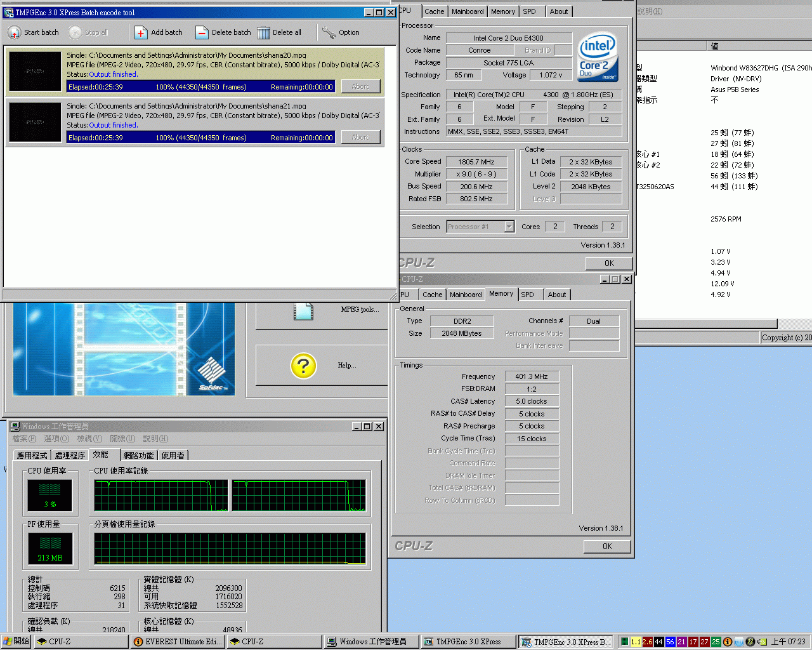This screenshot has height=650, width=812.
Task: Click the Delete batch toolbar icon
Action: (202, 32)
